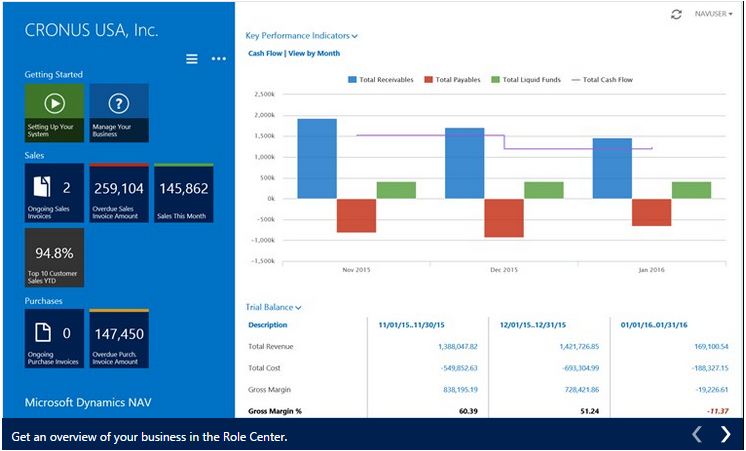Go to previous slide with left arrow
The width and height of the screenshot is (746, 451).
point(697,434)
